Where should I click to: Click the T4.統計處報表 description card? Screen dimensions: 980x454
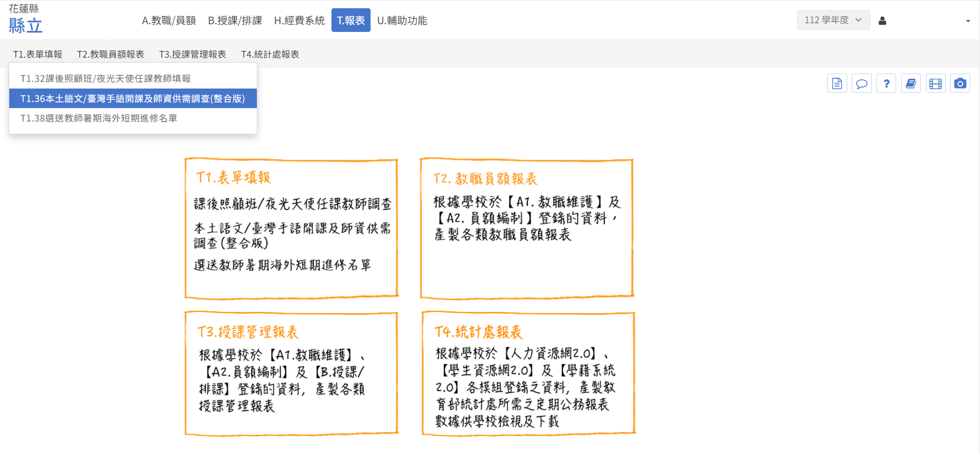tap(528, 374)
